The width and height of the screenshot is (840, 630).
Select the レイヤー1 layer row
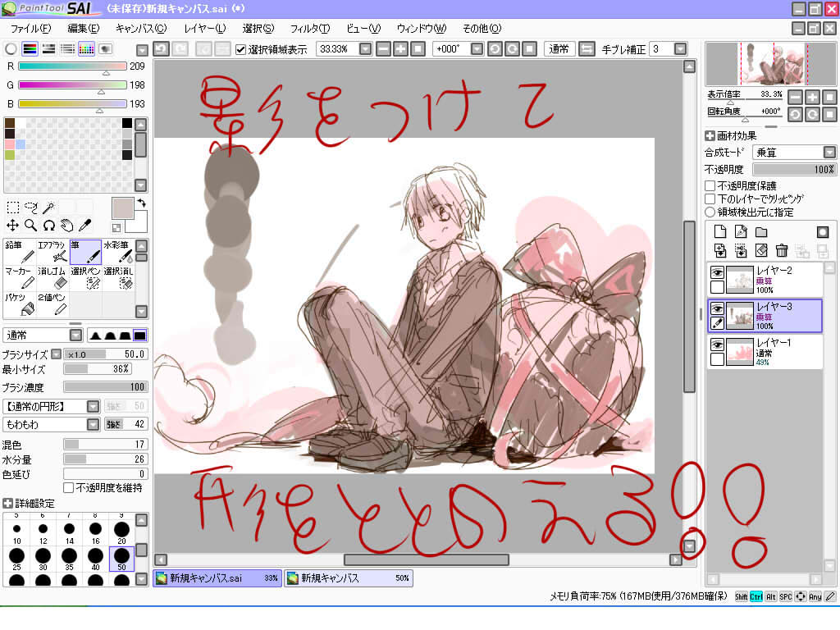(x=766, y=352)
